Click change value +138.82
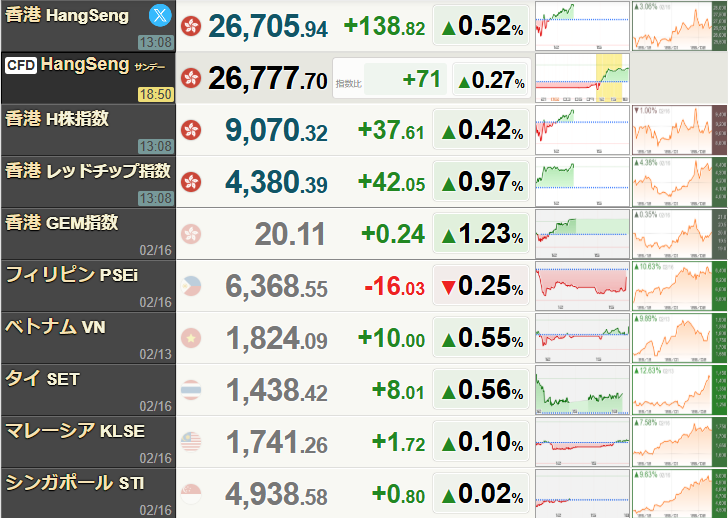Viewport: 728px width, 518px height. (x=384, y=26)
